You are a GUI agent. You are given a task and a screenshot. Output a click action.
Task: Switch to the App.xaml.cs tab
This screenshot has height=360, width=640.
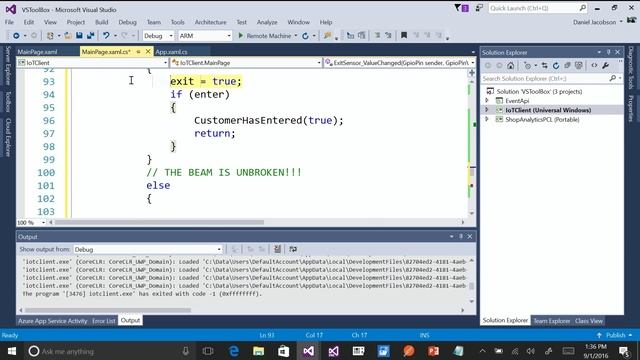pyautogui.click(x=171, y=52)
